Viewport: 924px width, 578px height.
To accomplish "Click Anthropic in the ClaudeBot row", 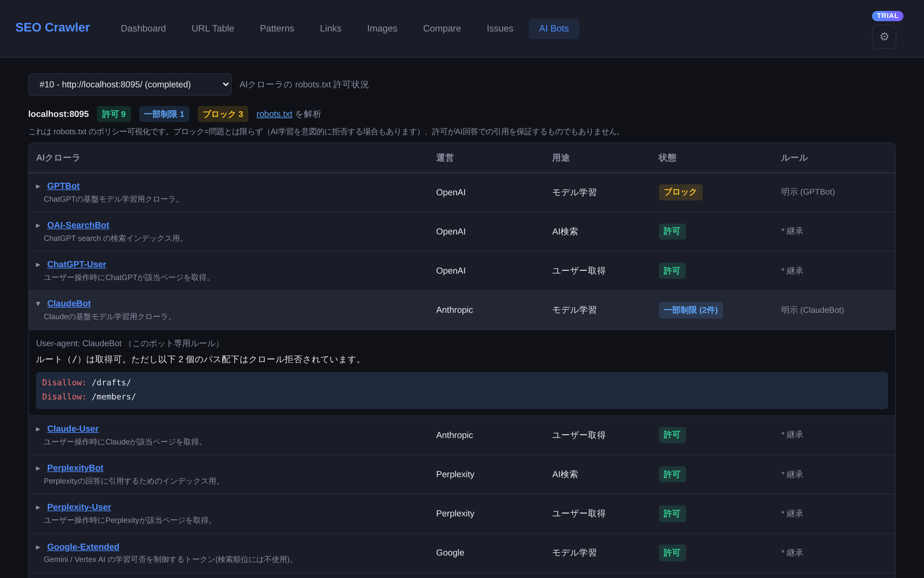I will point(454,310).
